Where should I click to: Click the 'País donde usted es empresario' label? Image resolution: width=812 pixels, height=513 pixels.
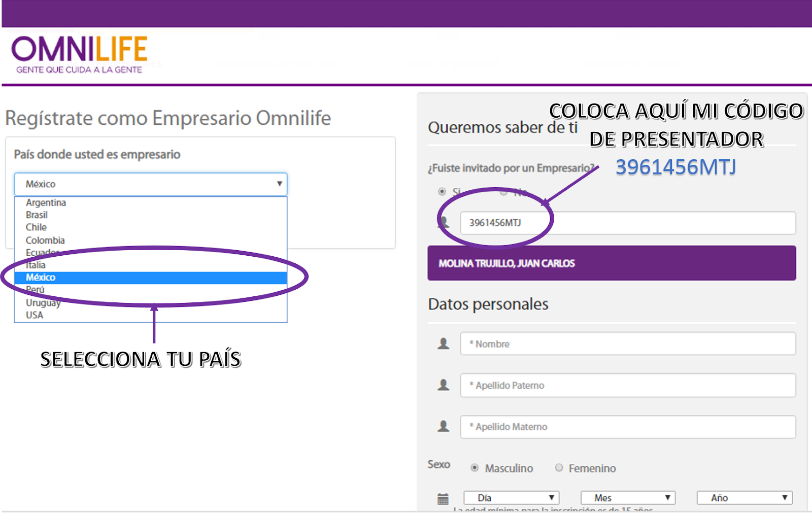(x=97, y=154)
